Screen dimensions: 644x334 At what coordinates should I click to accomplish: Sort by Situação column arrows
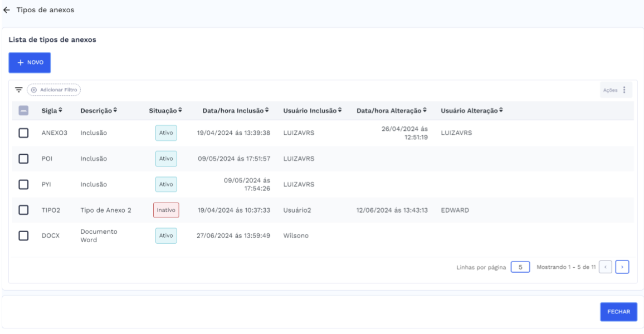[180, 111]
